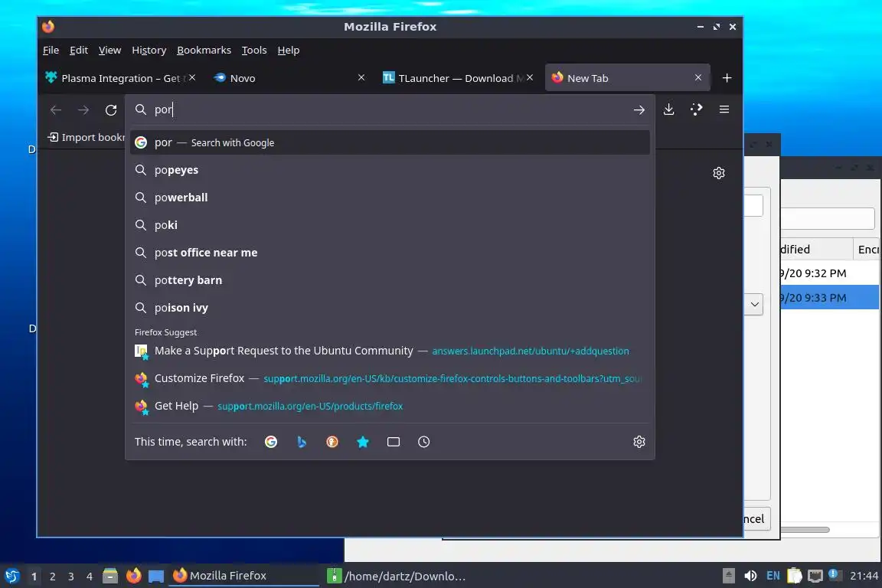Select 'post office near me' suggestion
The height and width of the screenshot is (588, 882).
[x=390, y=253]
